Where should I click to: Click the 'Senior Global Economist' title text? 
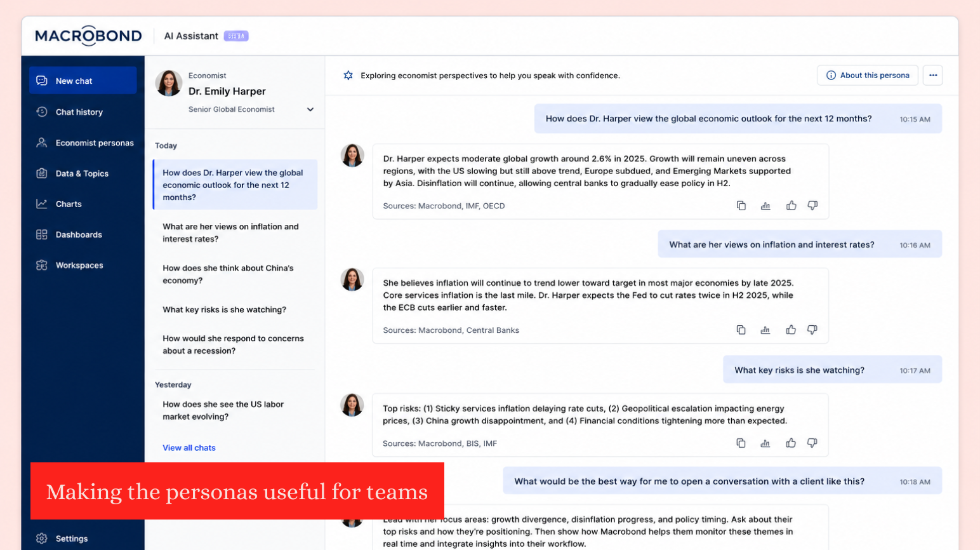pyautogui.click(x=232, y=109)
